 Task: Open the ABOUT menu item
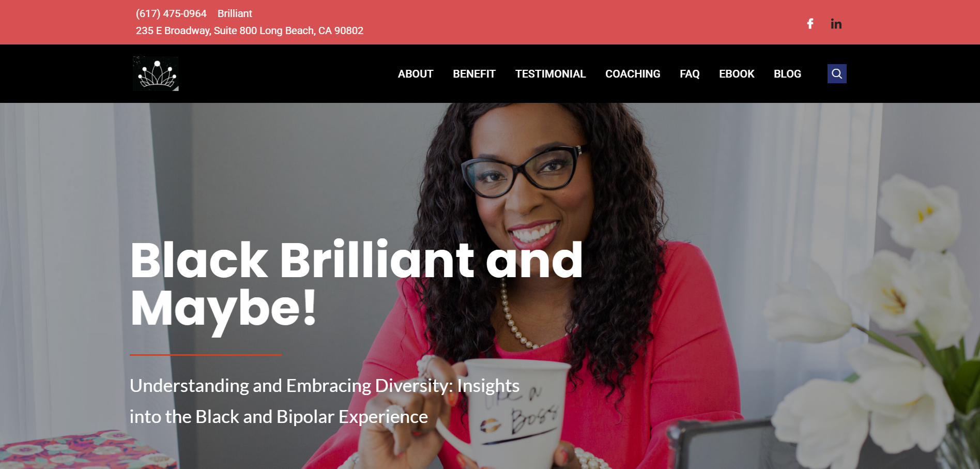pos(416,74)
